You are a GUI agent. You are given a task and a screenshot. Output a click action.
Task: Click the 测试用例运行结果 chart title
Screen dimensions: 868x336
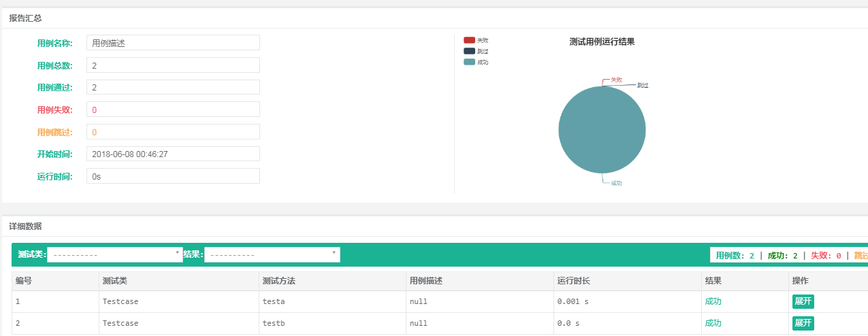[x=602, y=42]
